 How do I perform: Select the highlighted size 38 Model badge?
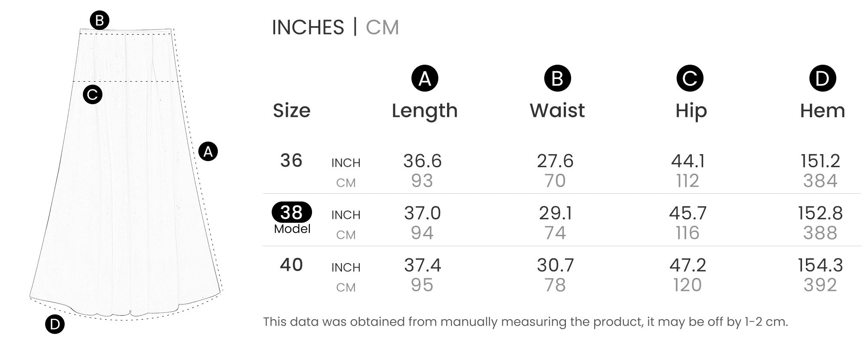coord(292,213)
